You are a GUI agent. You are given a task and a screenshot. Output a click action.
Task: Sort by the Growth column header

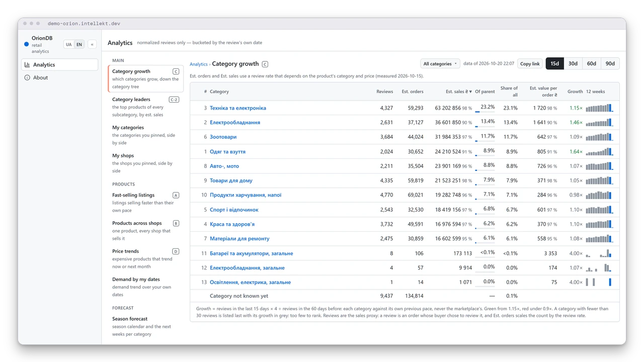tap(575, 92)
